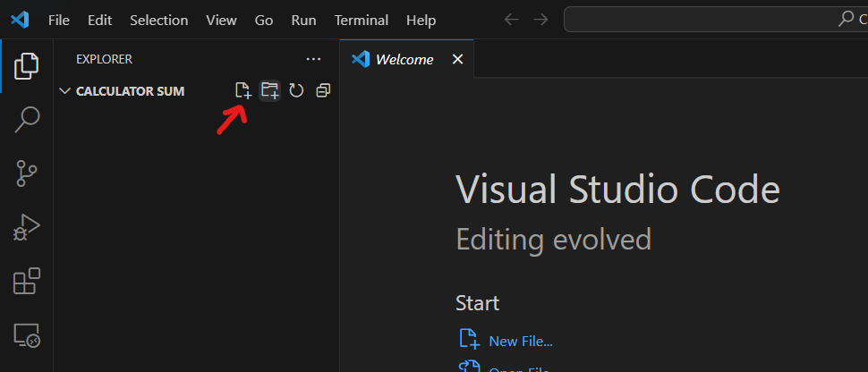Viewport: 868px width, 372px height.
Task: Open the Terminal menu
Action: click(362, 20)
